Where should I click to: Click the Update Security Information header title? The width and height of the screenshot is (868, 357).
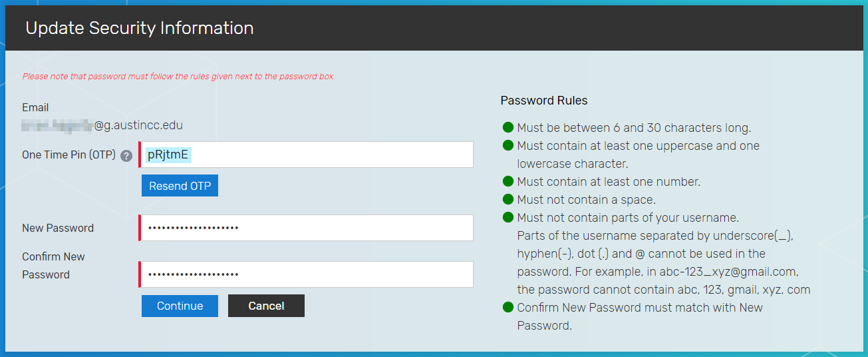click(140, 28)
